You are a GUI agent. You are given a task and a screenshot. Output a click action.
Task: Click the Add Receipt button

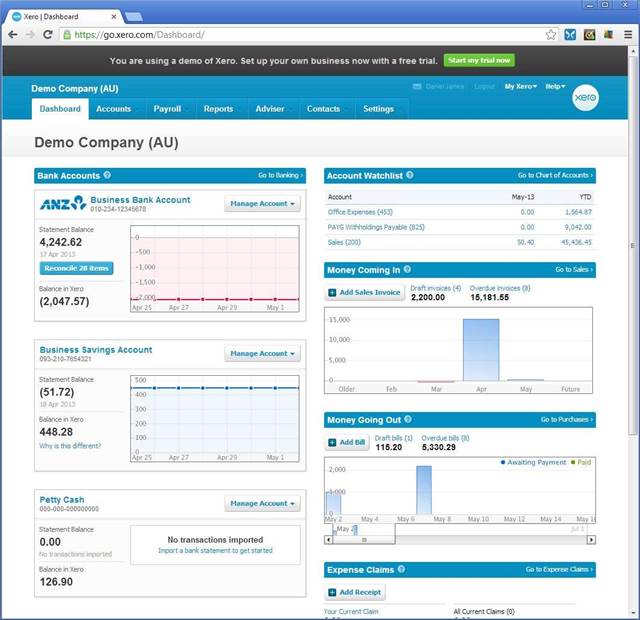(x=355, y=592)
